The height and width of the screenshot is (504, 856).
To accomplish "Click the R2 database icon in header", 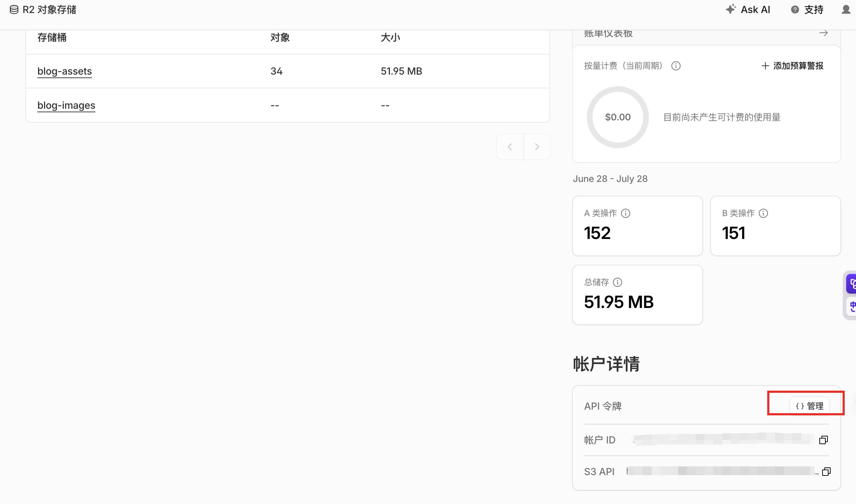I will 14,10.
